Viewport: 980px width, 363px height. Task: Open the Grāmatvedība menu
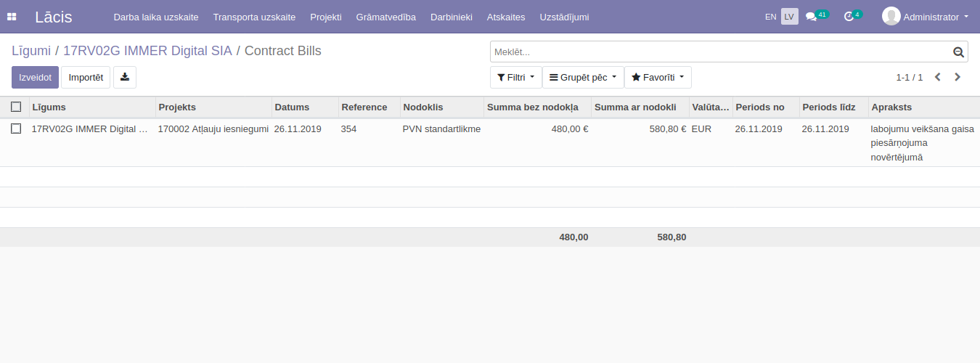tap(385, 17)
